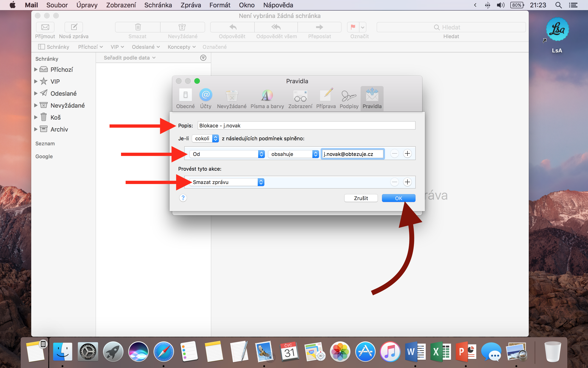Image resolution: width=588 pixels, height=368 pixels.
Task: Remove the action with minus button
Action: pos(394,182)
